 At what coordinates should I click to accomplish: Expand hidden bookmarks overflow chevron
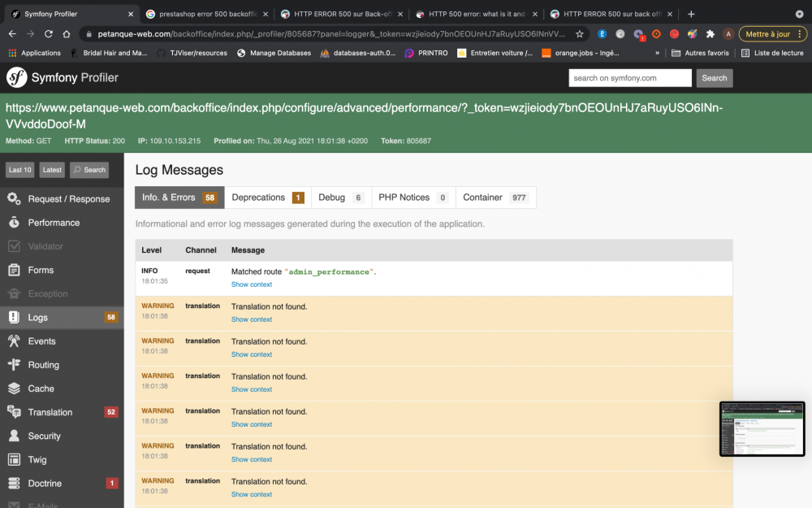click(657, 53)
